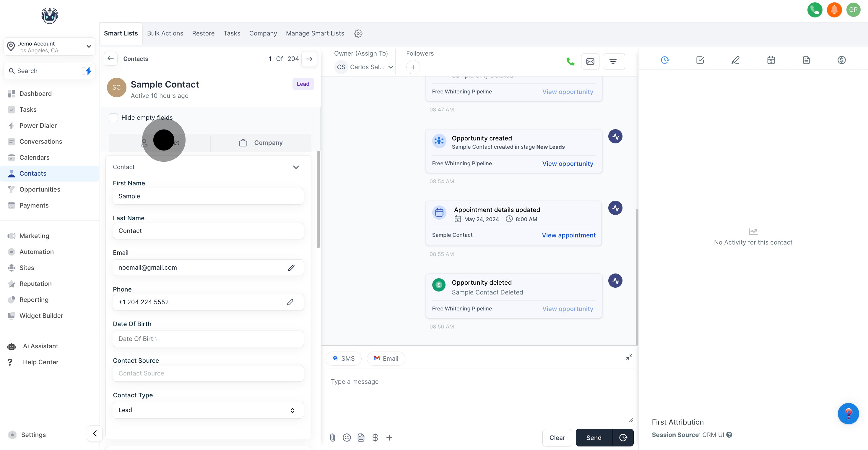Screen dimensions: 868x450
Task: Open the appointments calendar icon tab
Action: 771,60
